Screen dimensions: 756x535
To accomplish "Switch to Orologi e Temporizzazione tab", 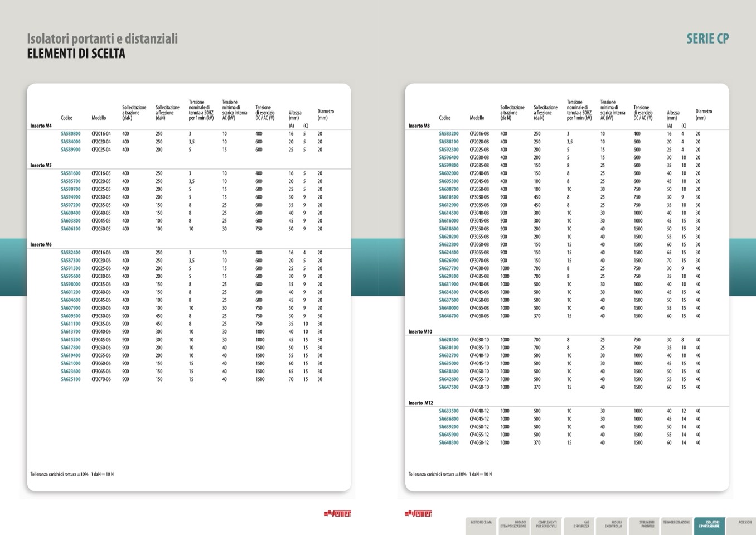I will (x=513, y=525).
